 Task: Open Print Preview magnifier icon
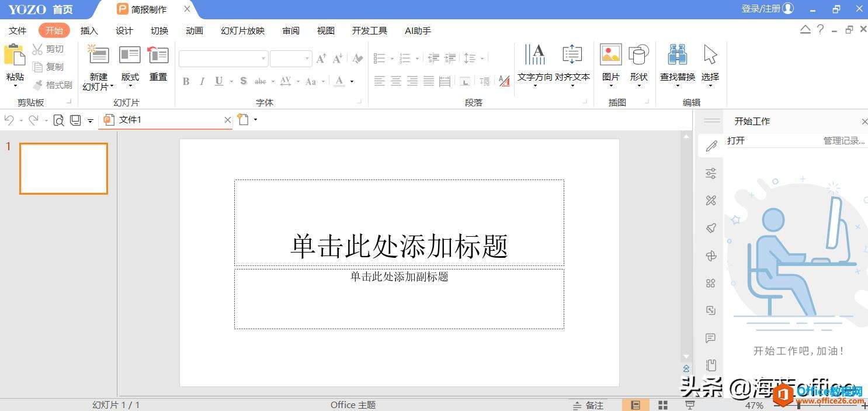(x=58, y=120)
